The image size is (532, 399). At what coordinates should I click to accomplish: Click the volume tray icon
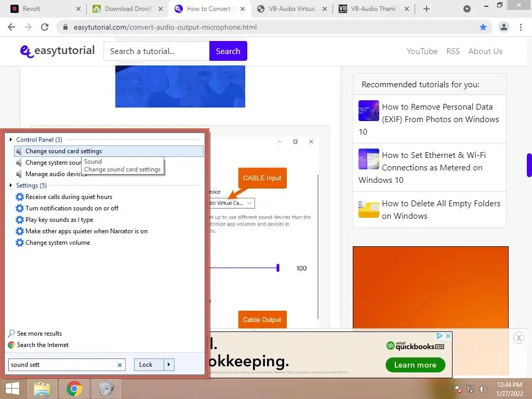pos(483,389)
